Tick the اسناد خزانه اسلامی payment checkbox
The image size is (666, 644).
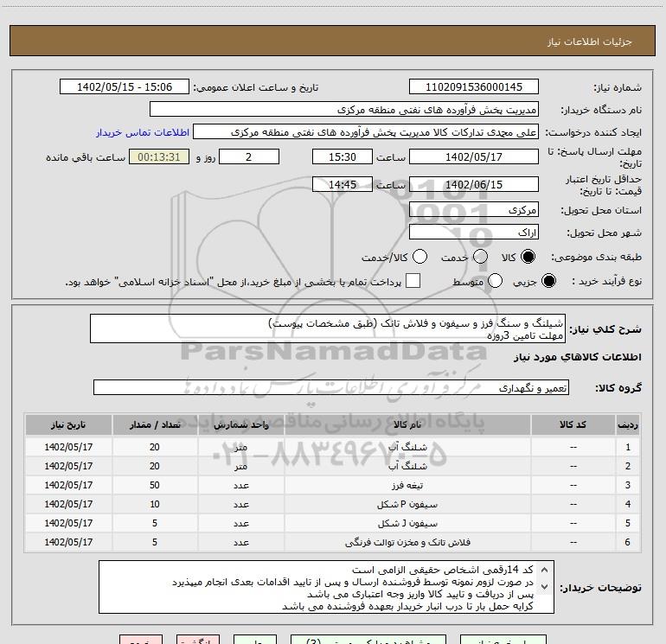click(413, 281)
